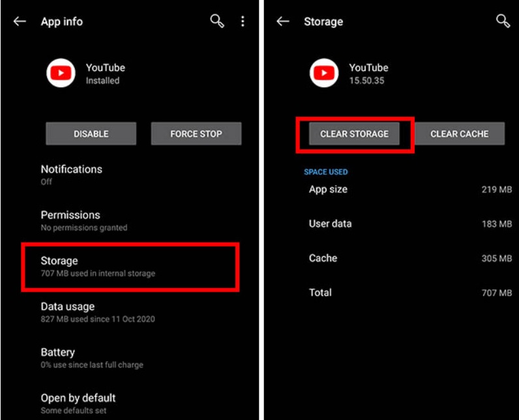
Task: Tap the SPACE USED section header
Action: (326, 172)
